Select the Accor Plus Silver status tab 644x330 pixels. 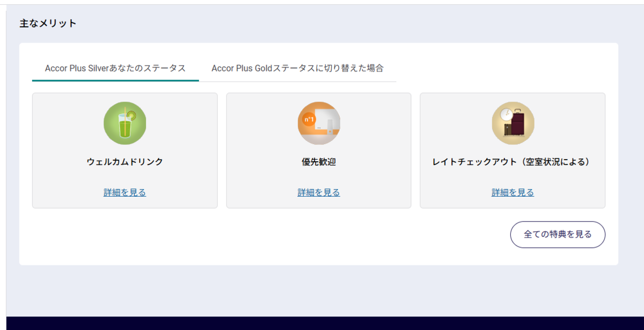115,69
